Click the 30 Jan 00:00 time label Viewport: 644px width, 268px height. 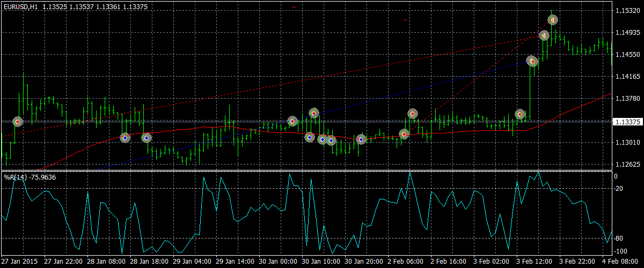coord(278,262)
